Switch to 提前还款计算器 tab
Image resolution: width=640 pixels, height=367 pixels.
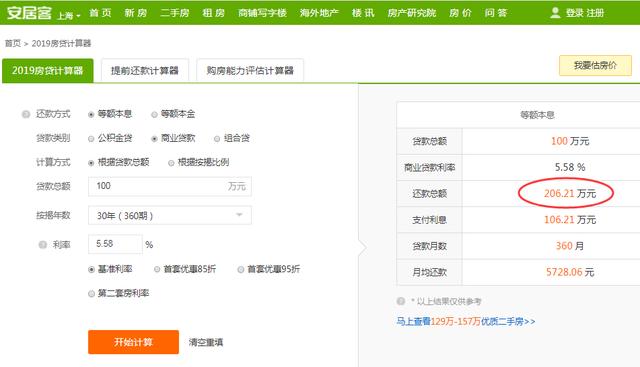[x=145, y=71]
